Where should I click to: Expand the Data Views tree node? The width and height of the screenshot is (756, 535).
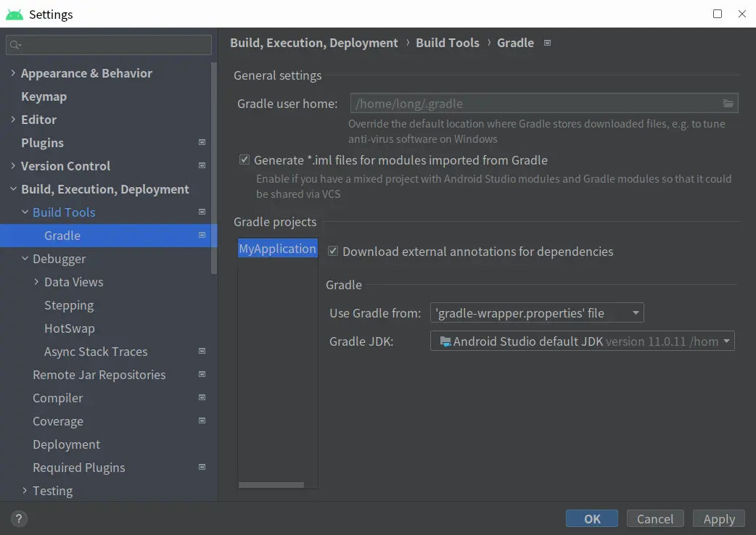click(x=36, y=282)
